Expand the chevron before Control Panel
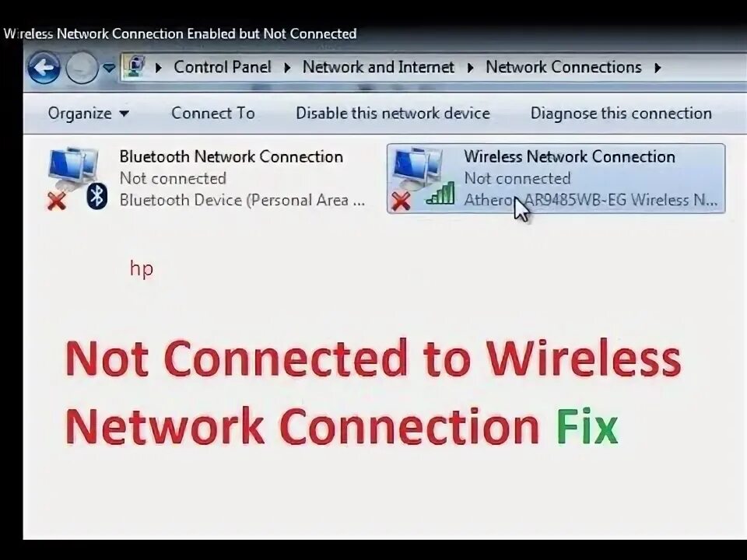The height and width of the screenshot is (560, 747). click(x=159, y=68)
